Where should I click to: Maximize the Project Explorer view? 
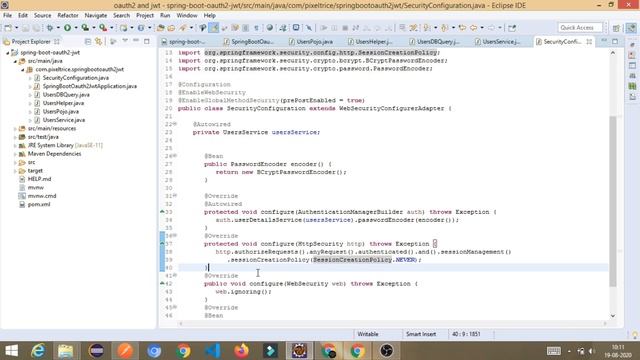pos(147,41)
